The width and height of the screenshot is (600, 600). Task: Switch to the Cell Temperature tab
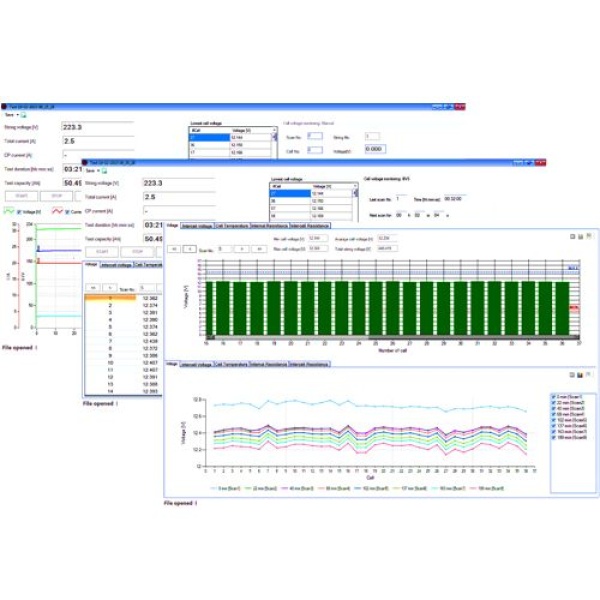[x=231, y=226]
